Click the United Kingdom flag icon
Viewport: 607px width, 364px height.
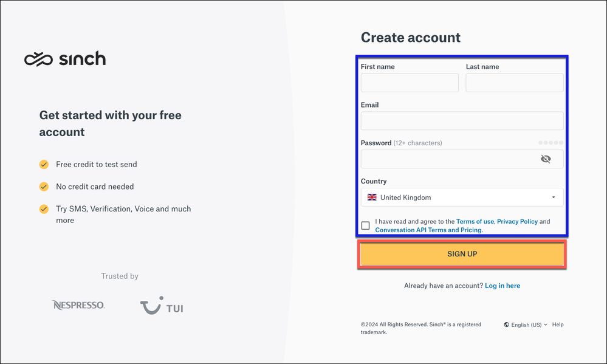click(x=372, y=197)
